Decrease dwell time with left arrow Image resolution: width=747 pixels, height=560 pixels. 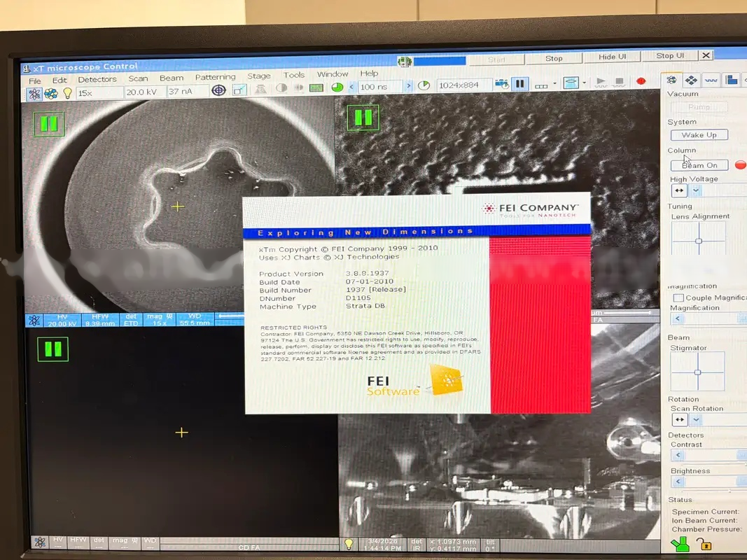click(351, 87)
